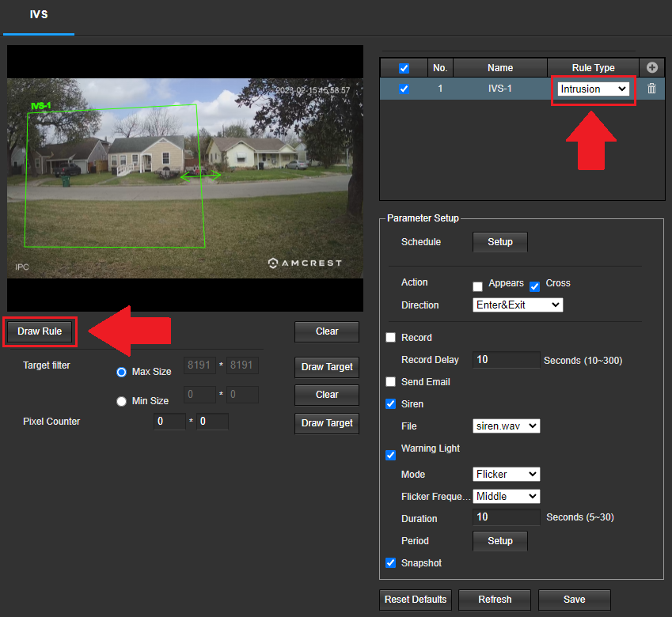Click the warning light Duration field
672x617 pixels.
tap(506, 517)
